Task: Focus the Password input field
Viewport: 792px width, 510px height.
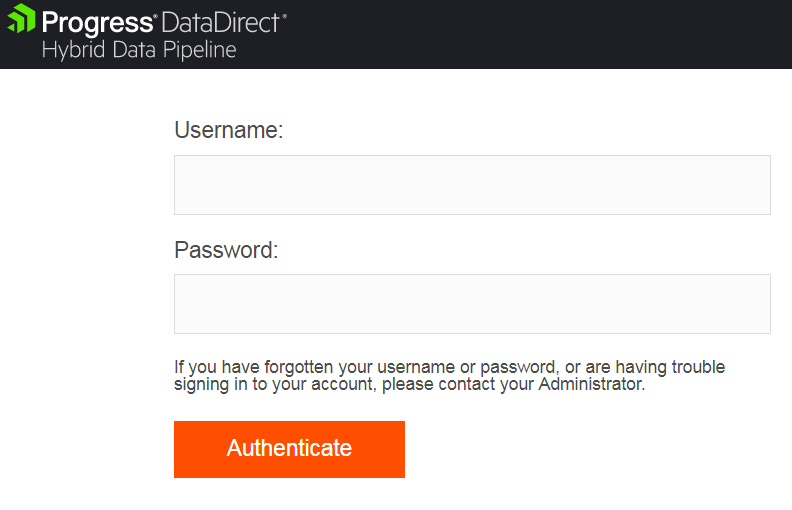Action: pos(472,304)
